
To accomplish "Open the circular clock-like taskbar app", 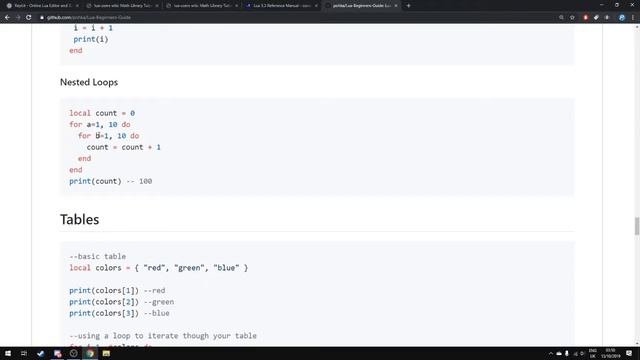I will click(x=73, y=353).
